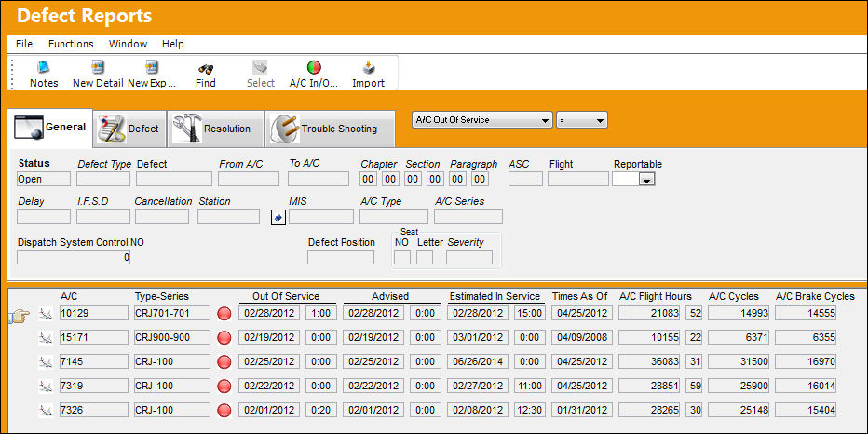Viewport: 868px width, 434px height.
Task: Click the red status circle for A/C 7326
Action: pyautogui.click(x=224, y=411)
